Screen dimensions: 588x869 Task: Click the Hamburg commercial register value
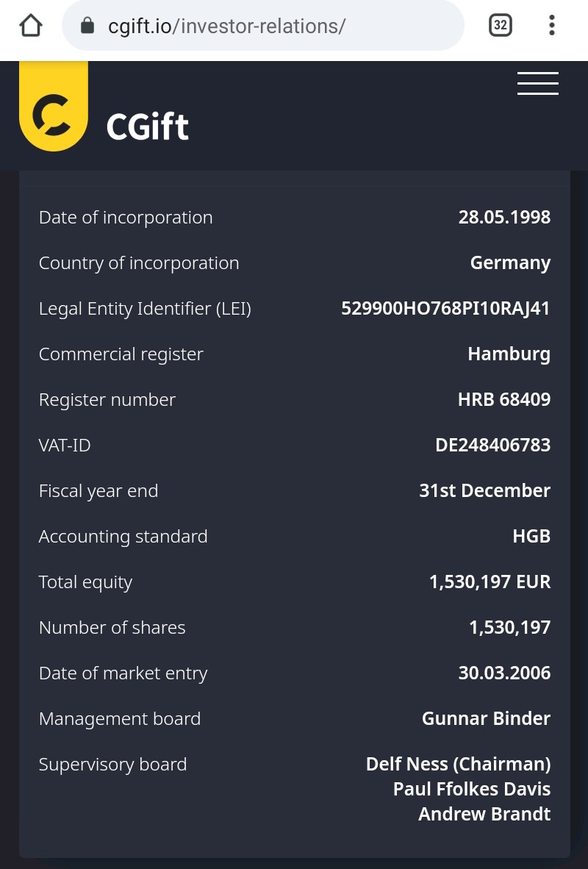509,354
